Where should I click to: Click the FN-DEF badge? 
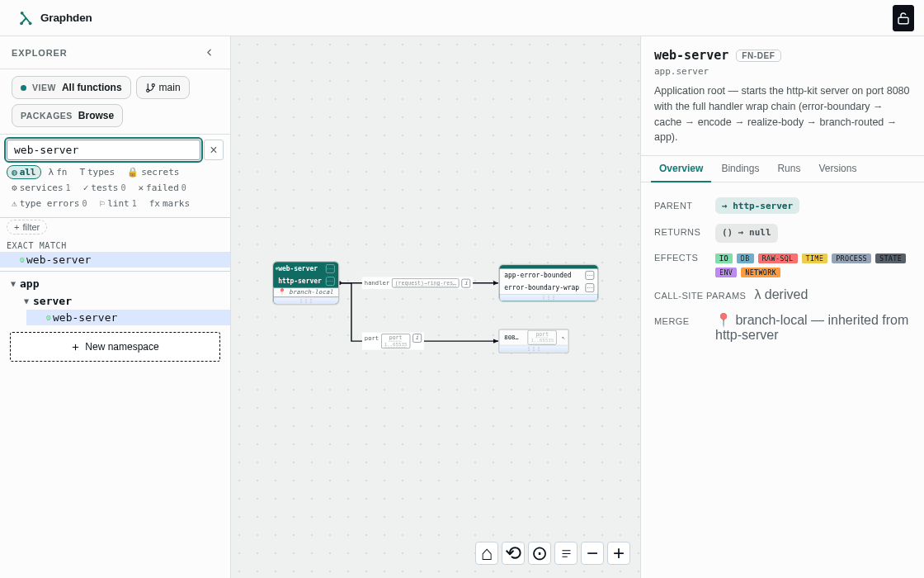[758, 55]
